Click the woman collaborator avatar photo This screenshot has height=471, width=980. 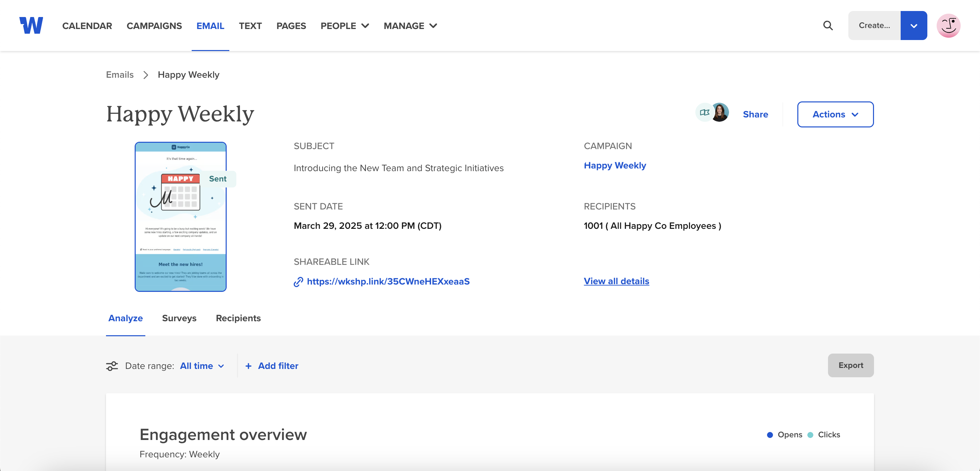(720, 112)
